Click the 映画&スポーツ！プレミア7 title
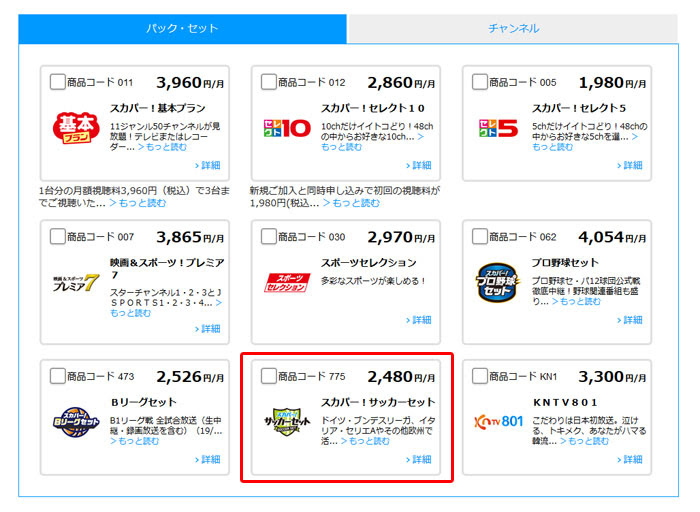Viewport: 700px width, 512px height. pos(167,268)
